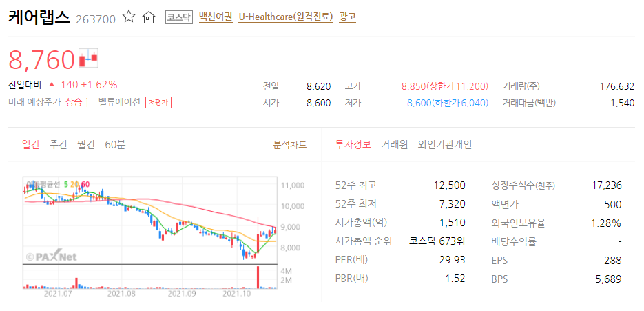This screenshot has height=311, width=644.
Task: Click the 저평가 valuation badge
Action: tap(158, 103)
